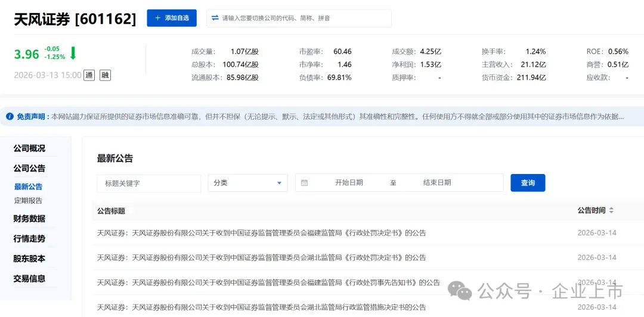This screenshot has height=317, width=644.
Task: Click the 市净率 value 1.46
Action: coord(345,64)
